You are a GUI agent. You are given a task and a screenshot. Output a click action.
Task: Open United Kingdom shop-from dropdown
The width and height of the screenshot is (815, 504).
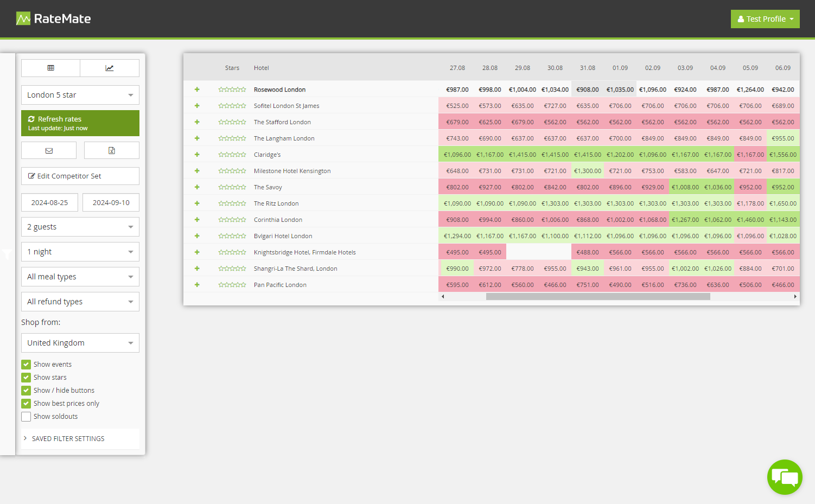point(80,343)
